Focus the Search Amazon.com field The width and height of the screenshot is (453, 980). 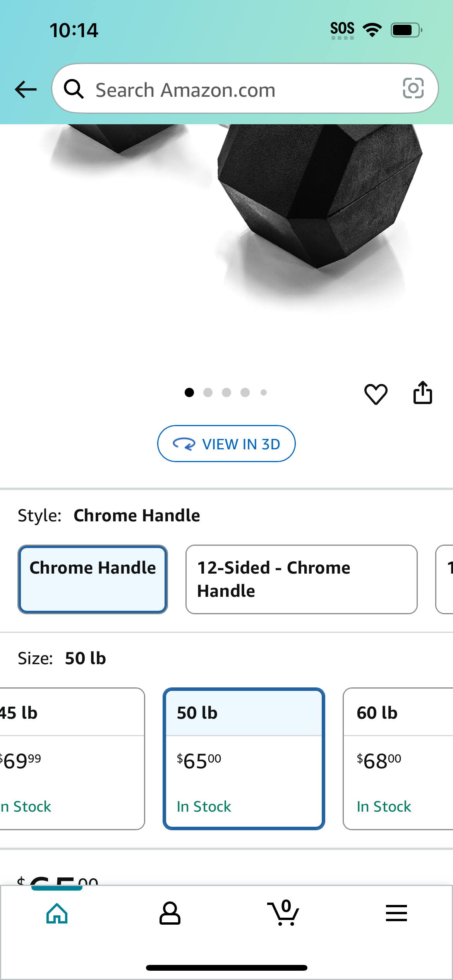tap(245, 89)
